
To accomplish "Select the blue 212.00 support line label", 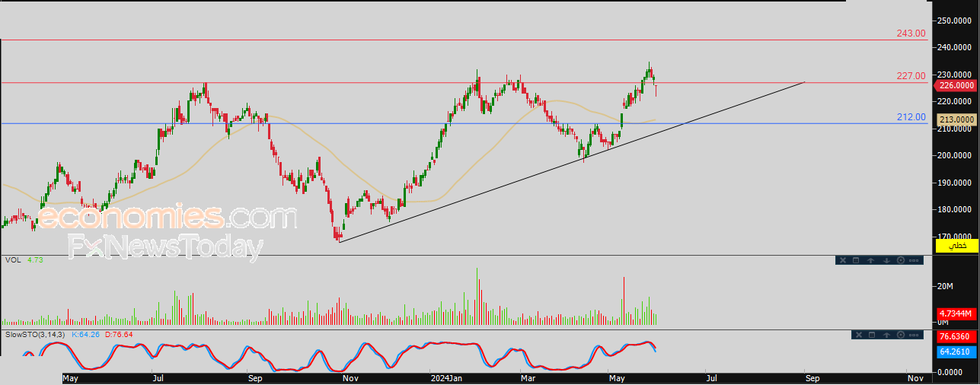I will point(911,117).
